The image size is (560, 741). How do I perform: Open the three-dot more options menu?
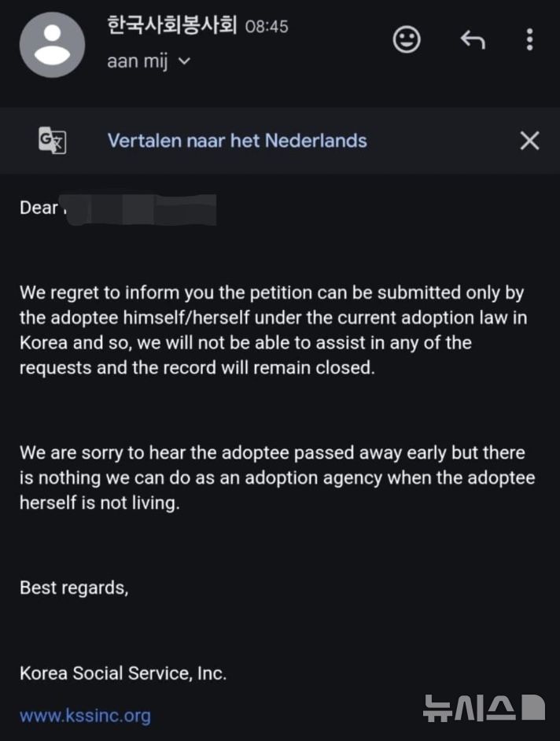coord(530,39)
